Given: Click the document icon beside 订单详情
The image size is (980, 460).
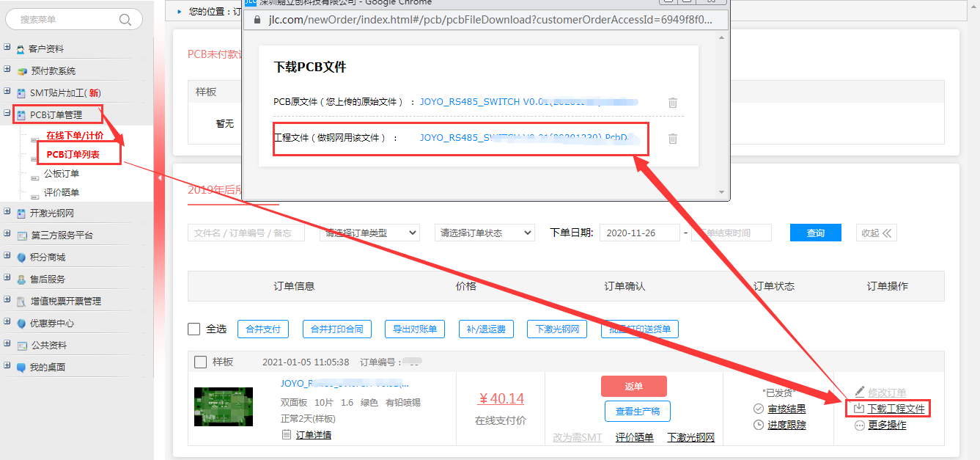Looking at the screenshot, I should [287, 435].
